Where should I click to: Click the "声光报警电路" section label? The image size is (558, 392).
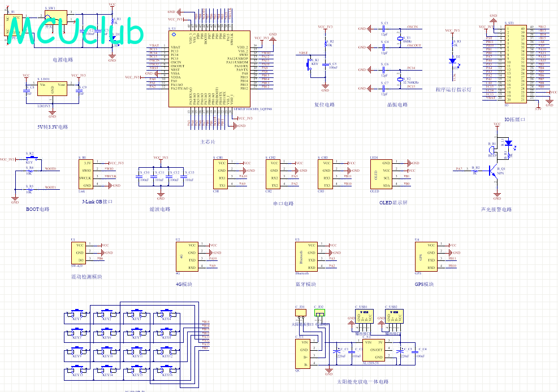pos(496,210)
